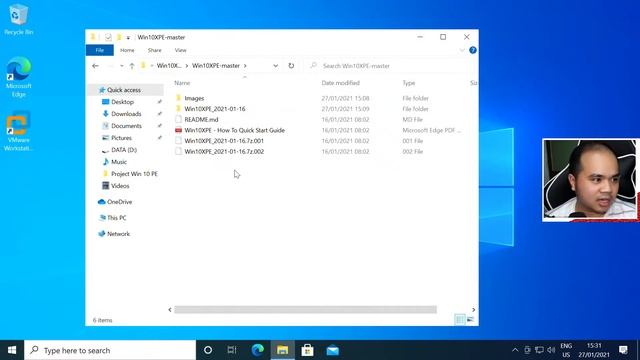Screen dimensions: 640x360
Task: Select the Images folder
Action: (x=194, y=98)
